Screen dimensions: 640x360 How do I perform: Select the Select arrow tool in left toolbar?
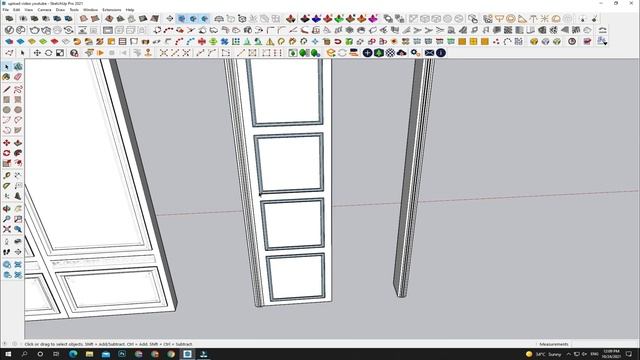pyautogui.click(x=7, y=67)
